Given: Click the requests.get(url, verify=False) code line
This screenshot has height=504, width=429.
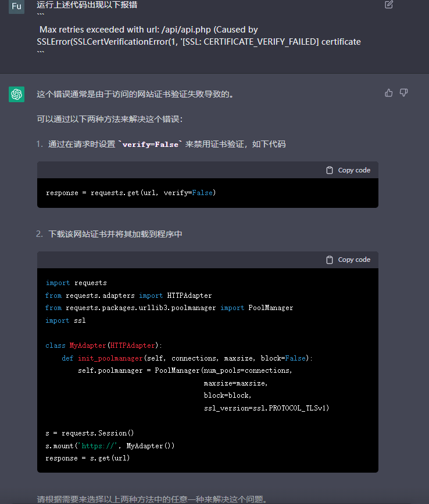Looking at the screenshot, I should coord(131,193).
